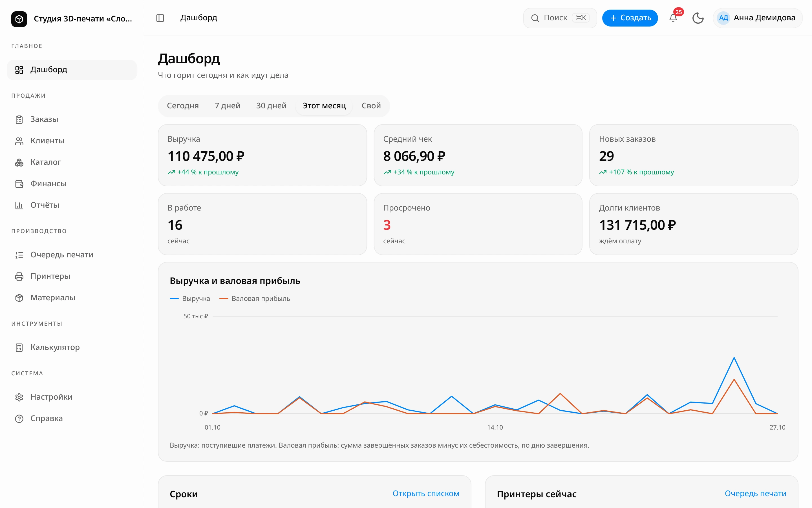The width and height of the screenshot is (812, 508).
Task: Open the Долги клиентов 131 715,00 ₽ card
Action: [x=694, y=224]
